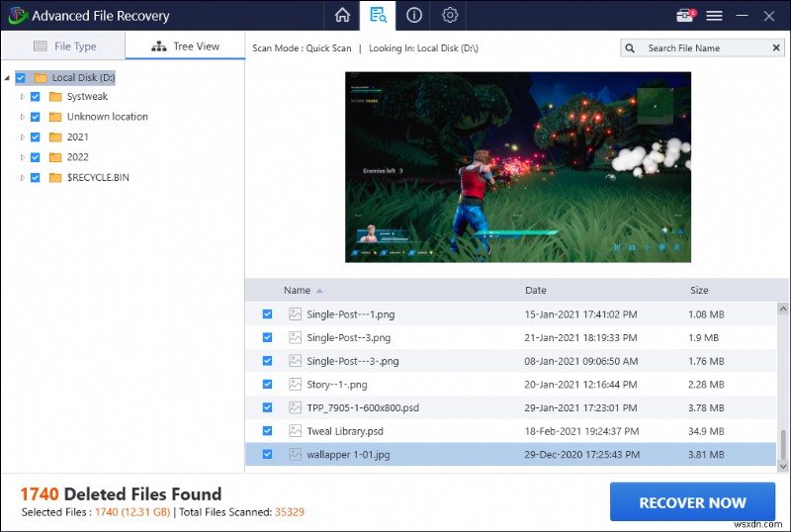Click image icon of TPP_7905-1-600x800.psd
This screenshot has height=532, width=791.
(x=295, y=407)
